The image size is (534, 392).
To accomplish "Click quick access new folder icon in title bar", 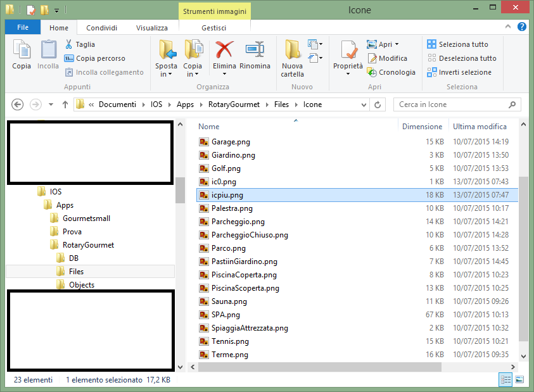I will coord(44,10).
